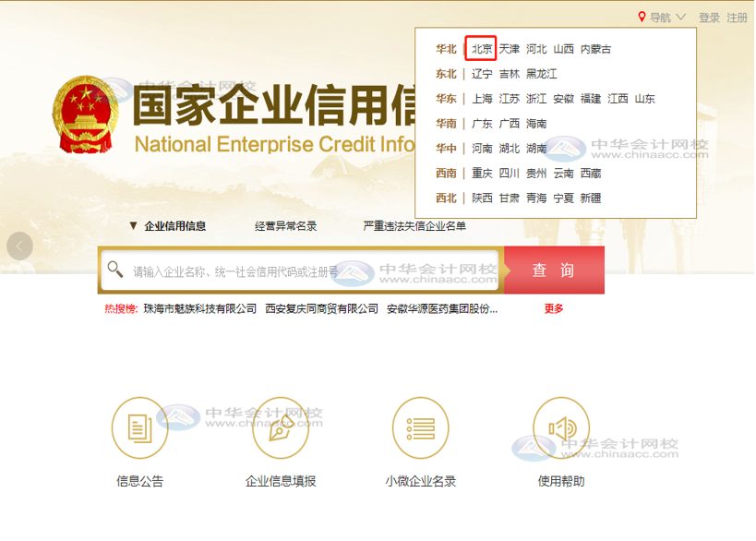Choose 山西 province

click(563, 49)
